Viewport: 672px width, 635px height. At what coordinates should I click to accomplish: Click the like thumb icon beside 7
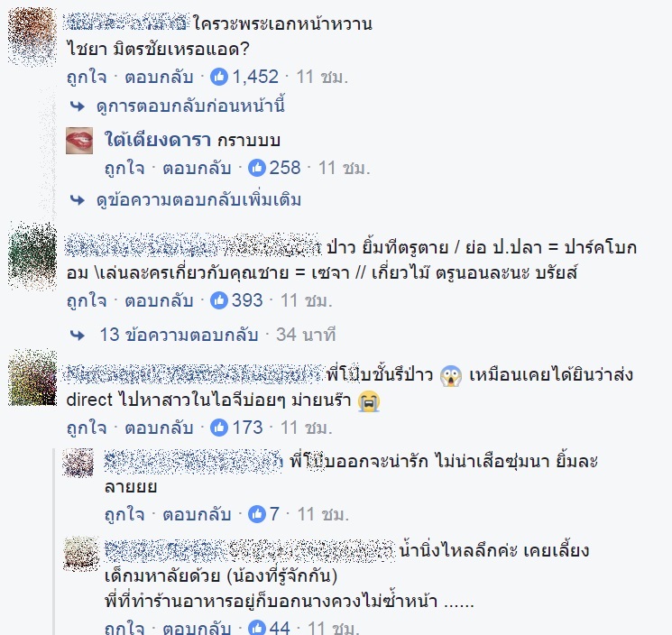257,514
